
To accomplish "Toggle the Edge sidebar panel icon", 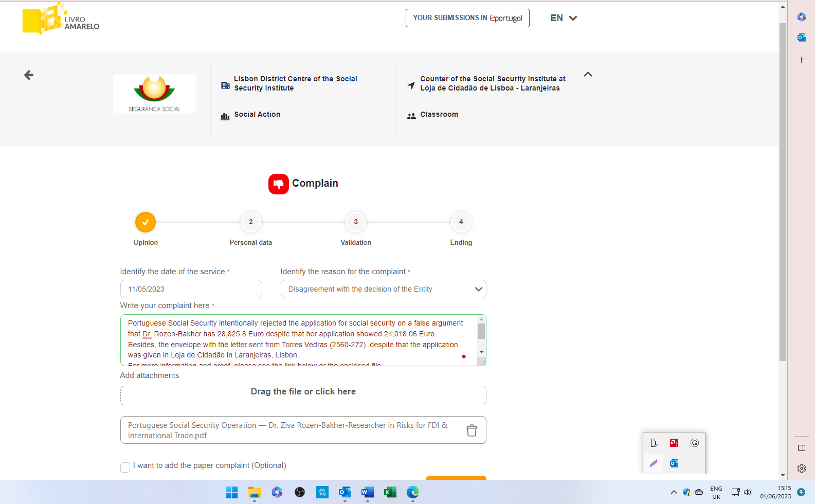I will 802,448.
